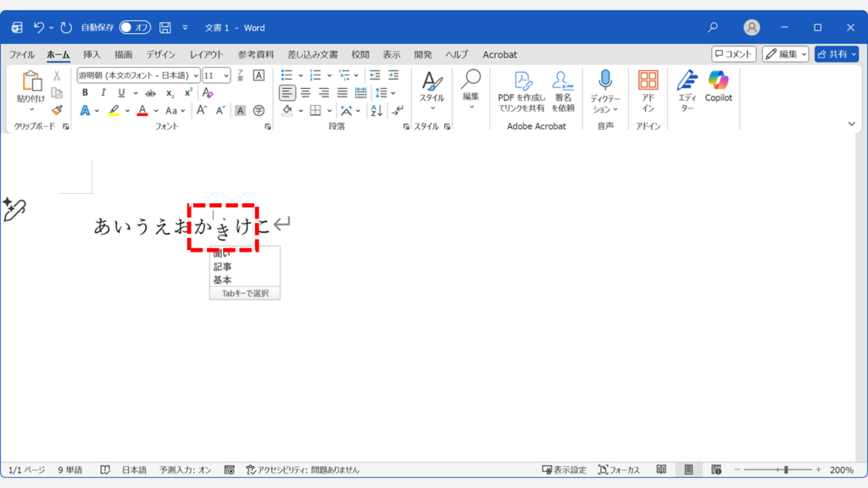Apply format painter 書式のコピー
Viewport: 868px width, 488px height.
55,109
